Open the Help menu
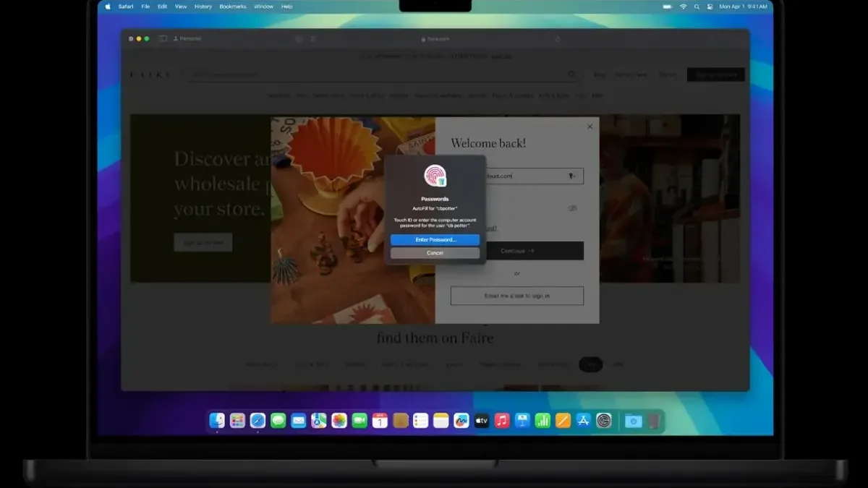Image resolution: width=868 pixels, height=488 pixels. click(286, 7)
